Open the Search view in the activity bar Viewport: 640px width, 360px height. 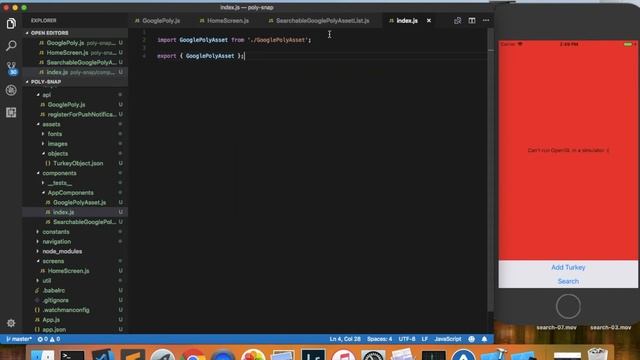11,45
